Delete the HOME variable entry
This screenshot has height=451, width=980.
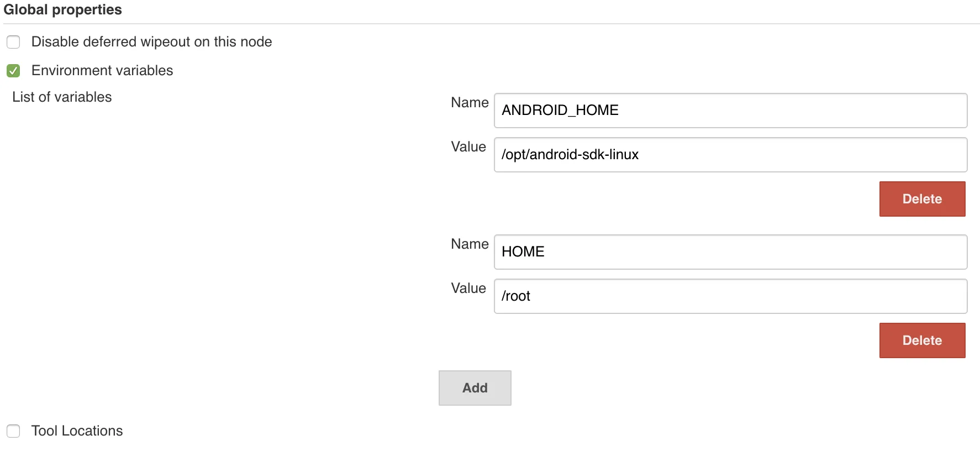pyautogui.click(x=922, y=340)
